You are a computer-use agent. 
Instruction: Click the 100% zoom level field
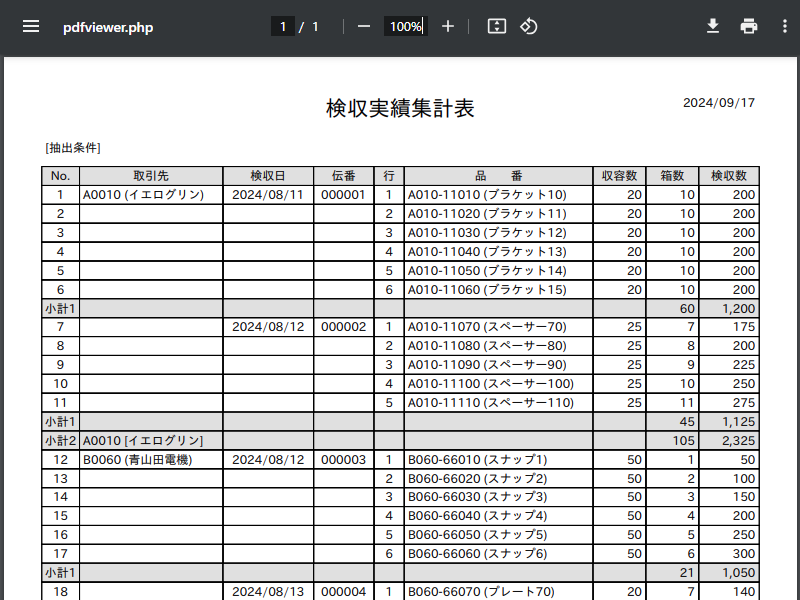click(x=406, y=27)
